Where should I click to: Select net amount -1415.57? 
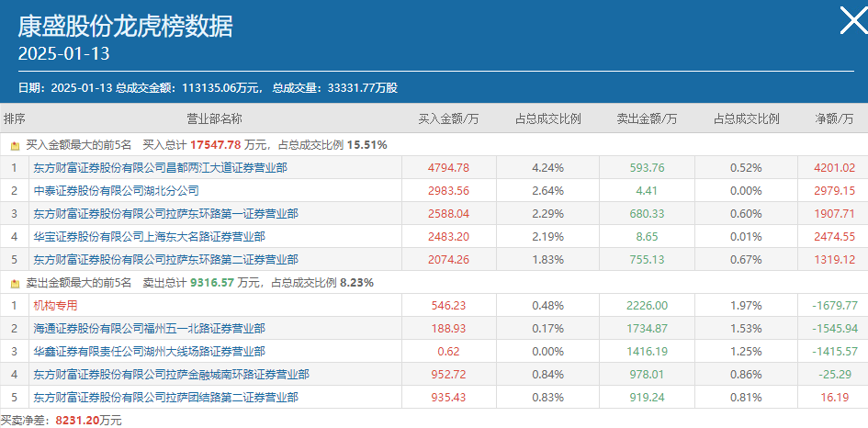click(x=835, y=352)
